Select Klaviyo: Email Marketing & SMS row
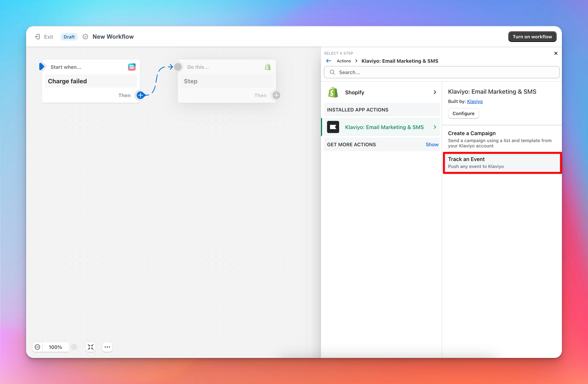This screenshot has width=588, height=384. click(x=382, y=127)
